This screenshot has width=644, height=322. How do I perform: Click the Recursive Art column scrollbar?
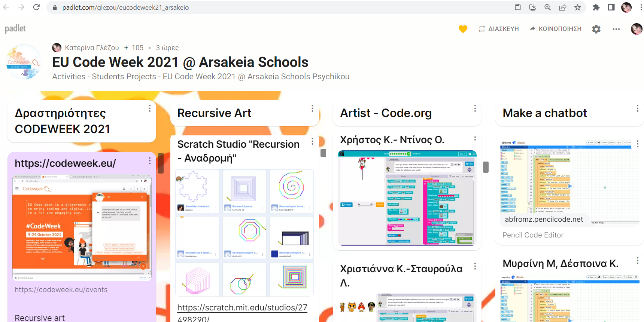tap(323, 153)
